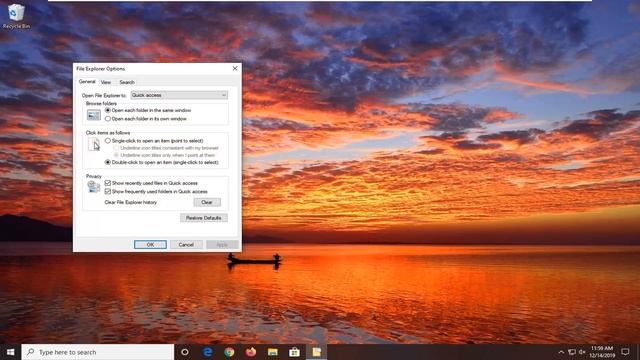The height and width of the screenshot is (360, 640).
Task: Open the Recycle Bin desktop icon
Action: click(x=16, y=16)
